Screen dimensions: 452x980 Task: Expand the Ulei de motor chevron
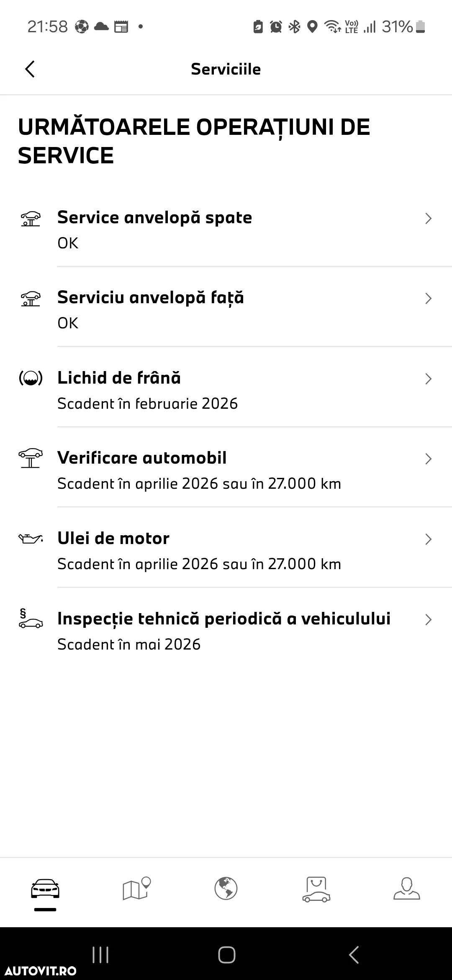(x=428, y=539)
